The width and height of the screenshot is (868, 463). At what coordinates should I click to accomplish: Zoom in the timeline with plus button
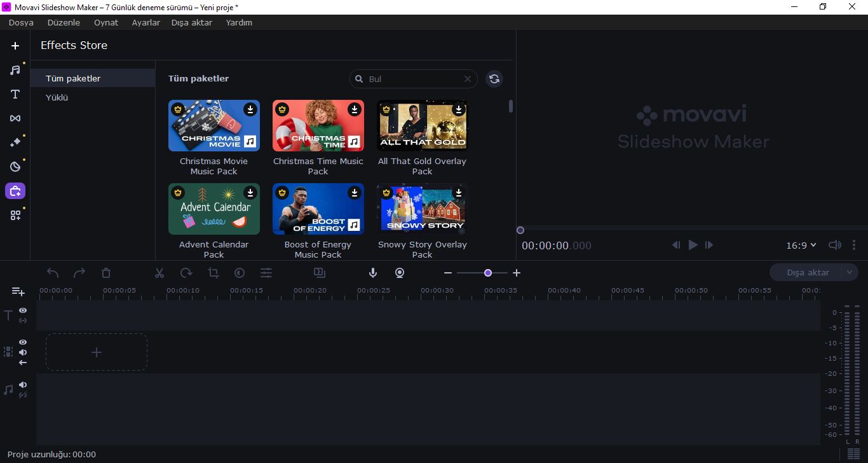[517, 273]
